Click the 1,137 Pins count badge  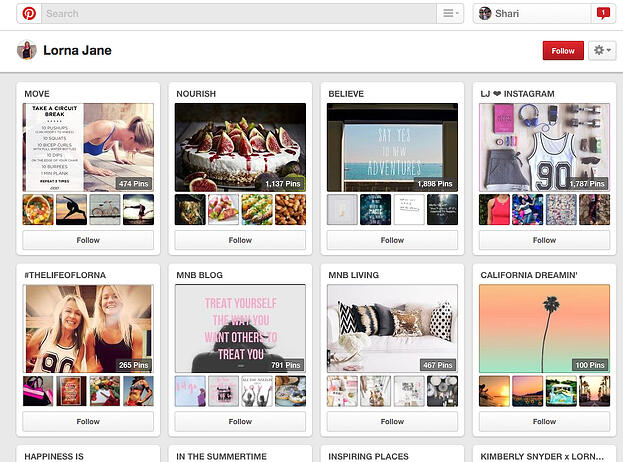283,184
